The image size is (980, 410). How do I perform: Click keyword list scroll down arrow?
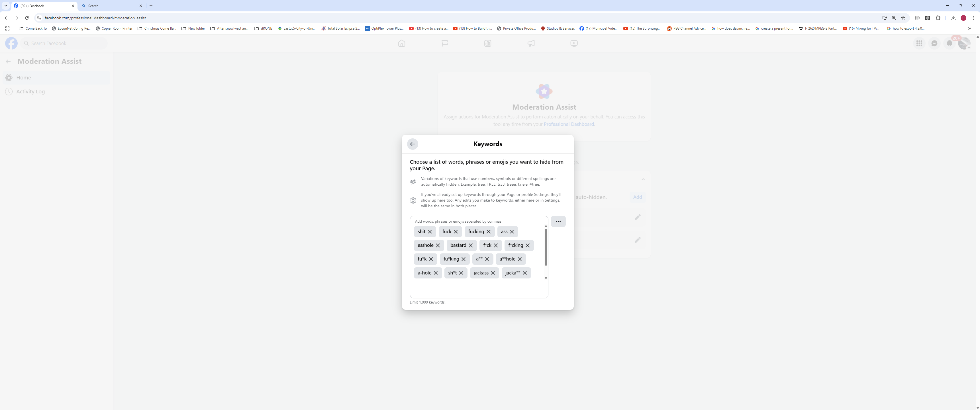pyautogui.click(x=546, y=278)
